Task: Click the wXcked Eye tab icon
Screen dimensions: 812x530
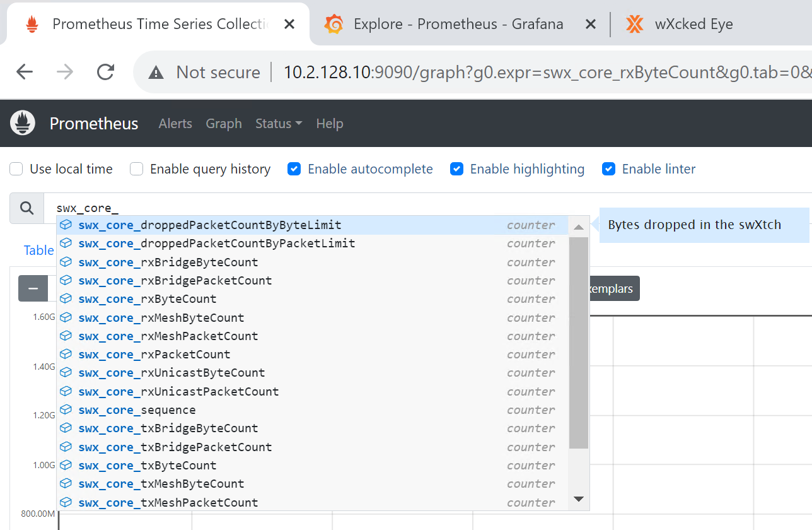Action: [635, 25]
